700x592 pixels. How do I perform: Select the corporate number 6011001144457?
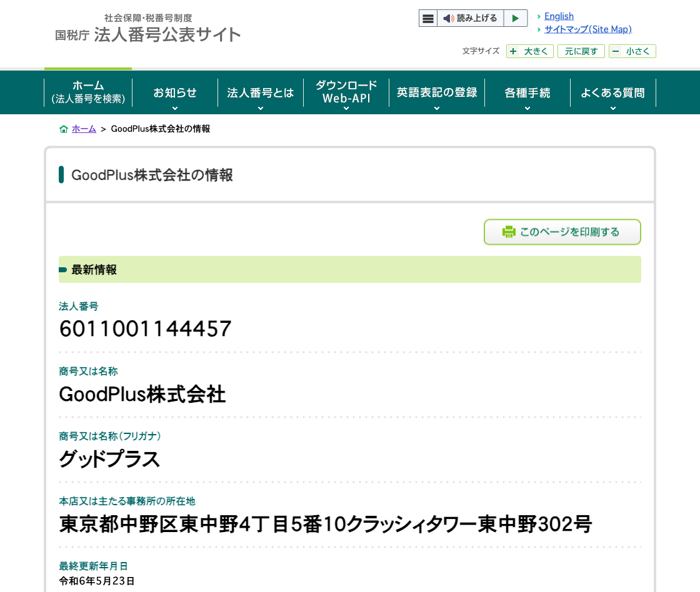point(145,329)
